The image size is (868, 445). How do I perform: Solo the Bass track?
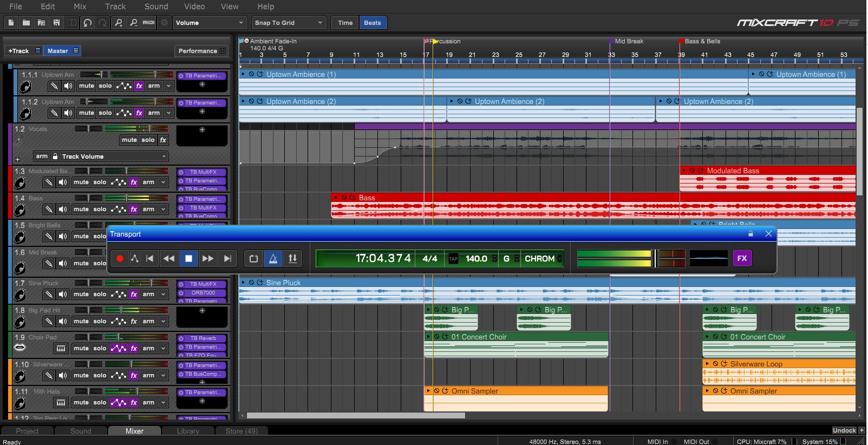(x=100, y=209)
